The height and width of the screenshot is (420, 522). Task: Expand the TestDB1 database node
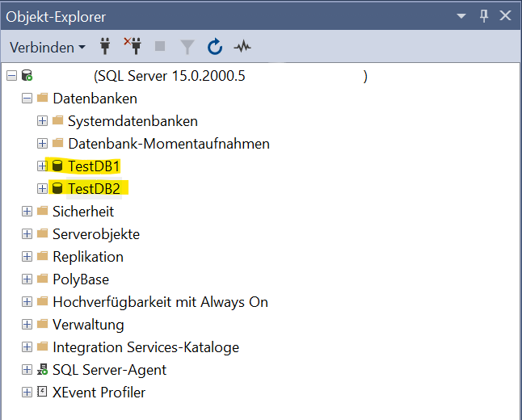42,166
